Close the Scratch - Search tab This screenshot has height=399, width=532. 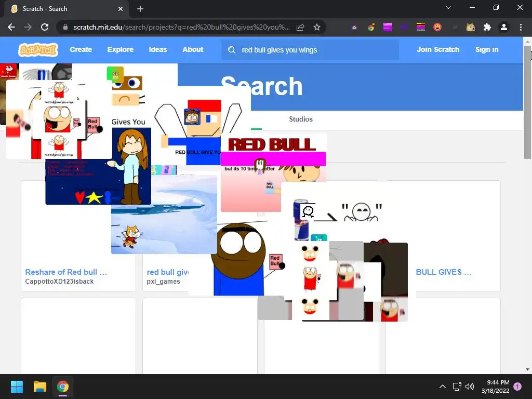coord(121,9)
